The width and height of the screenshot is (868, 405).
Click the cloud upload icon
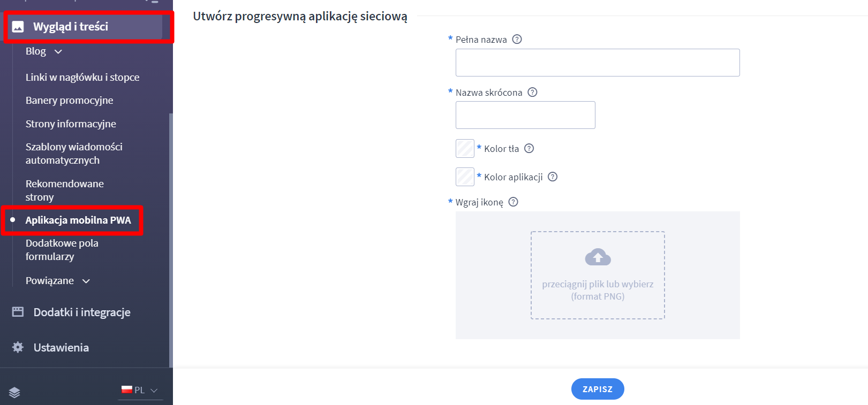pos(598,257)
